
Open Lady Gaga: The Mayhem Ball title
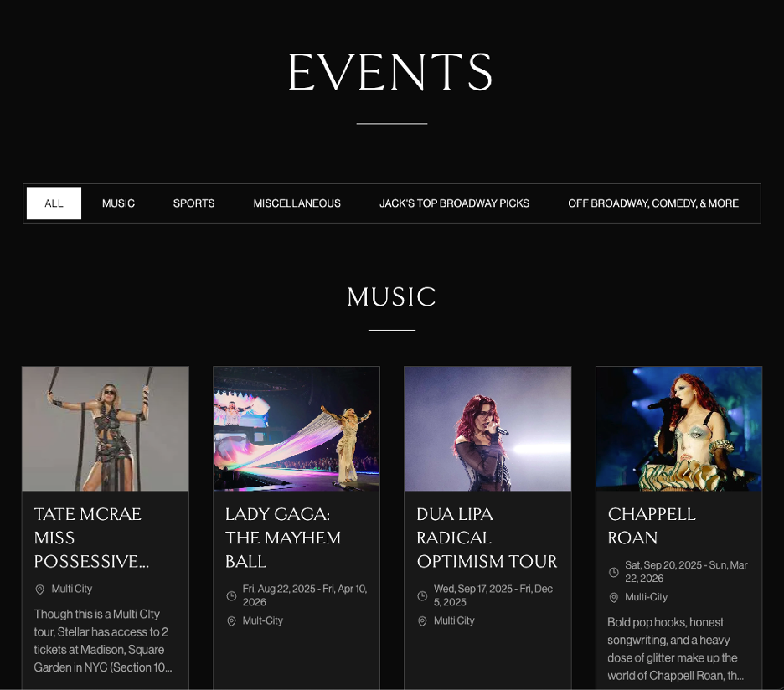[x=283, y=538]
